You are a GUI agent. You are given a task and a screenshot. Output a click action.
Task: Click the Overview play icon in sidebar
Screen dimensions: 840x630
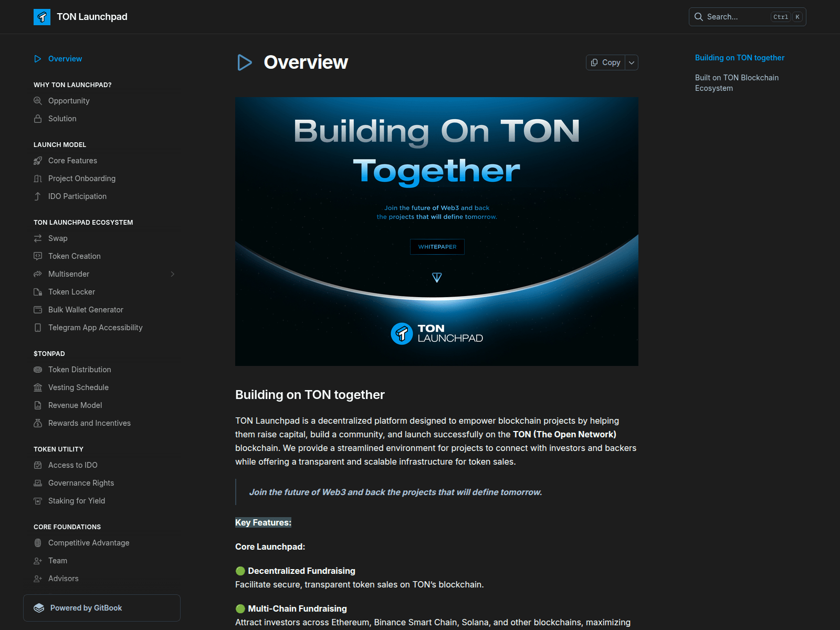(x=38, y=59)
